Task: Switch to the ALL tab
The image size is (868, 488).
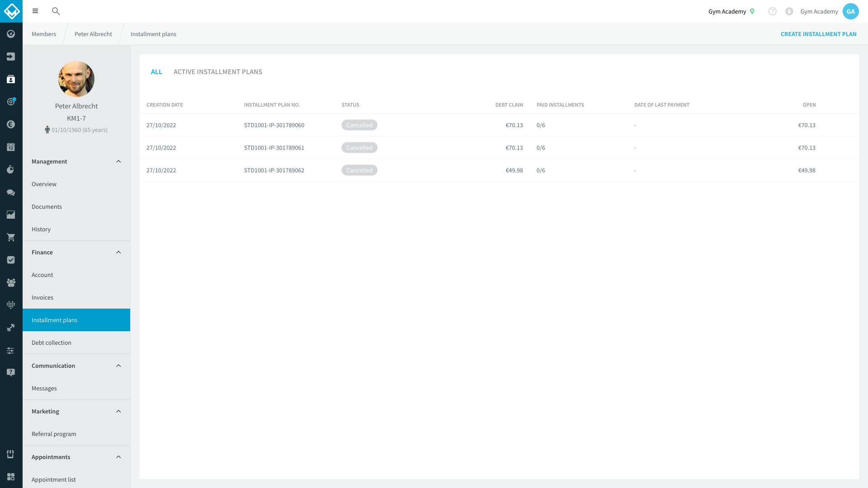Action: (156, 72)
